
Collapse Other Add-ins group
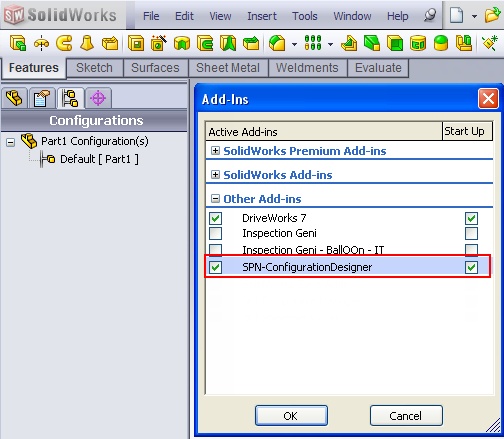click(215, 199)
